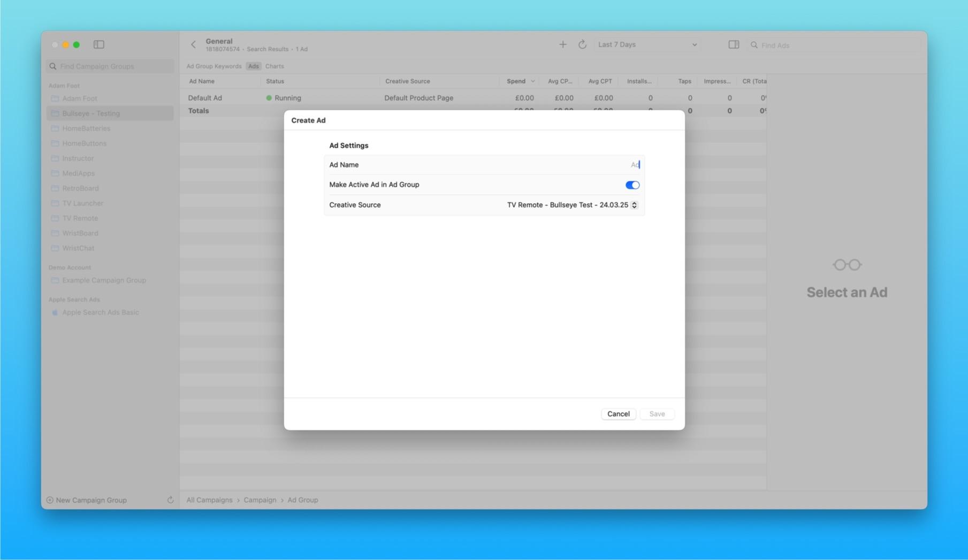The height and width of the screenshot is (560, 968).
Task: Click Ad Group in the breadcrumb path
Action: pos(303,500)
